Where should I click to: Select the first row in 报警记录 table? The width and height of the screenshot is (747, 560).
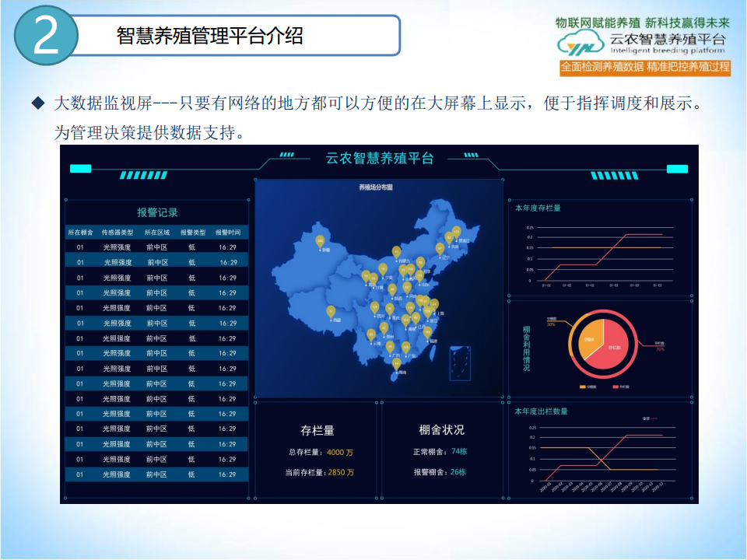coord(156,247)
